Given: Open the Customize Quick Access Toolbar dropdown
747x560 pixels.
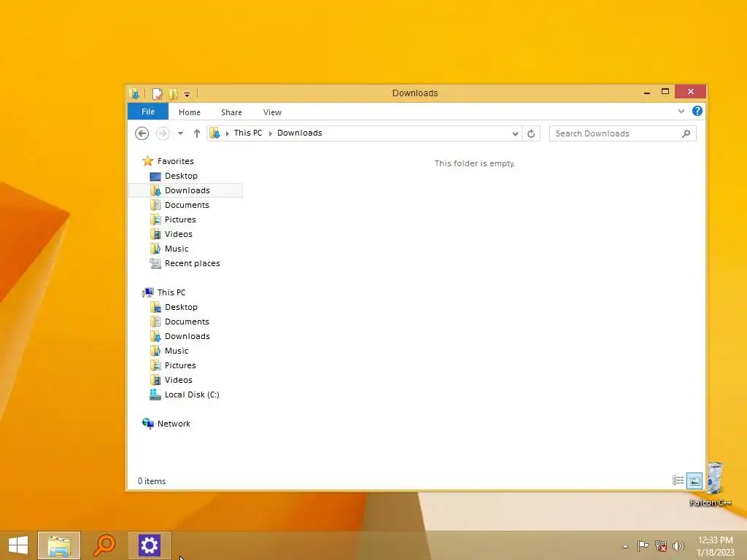Looking at the screenshot, I should click(187, 94).
